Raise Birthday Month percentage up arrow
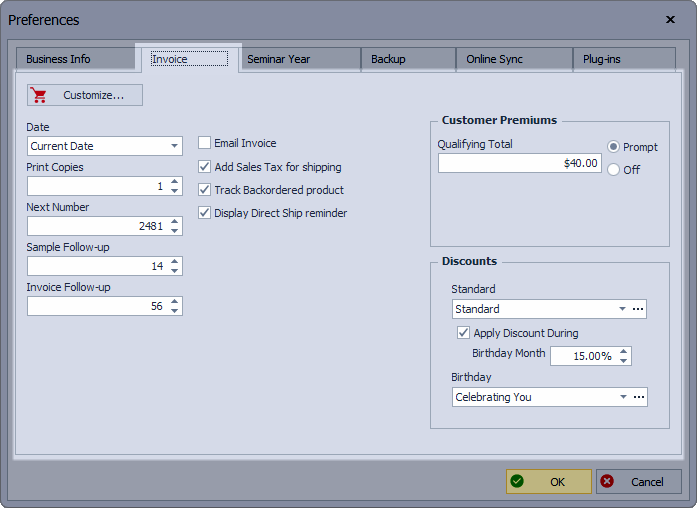697x508 pixels. [624, 351]
